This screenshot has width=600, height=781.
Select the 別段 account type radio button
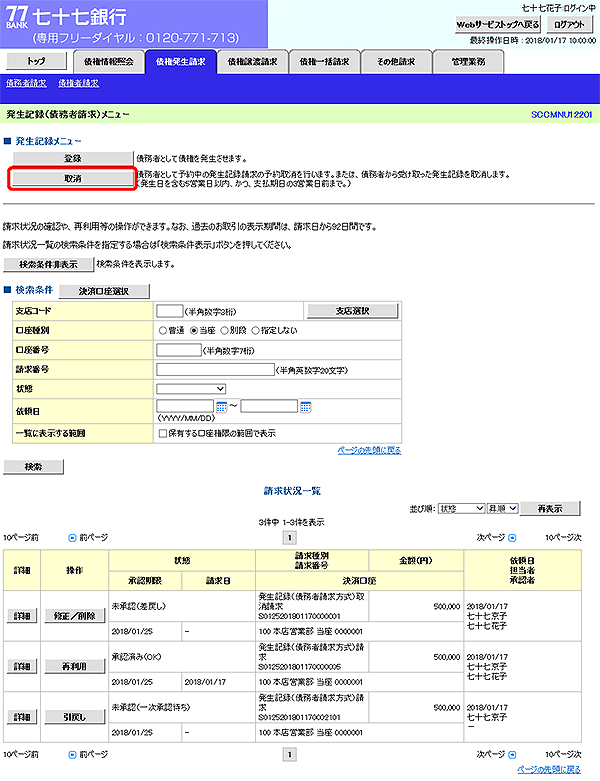[225, 331]
